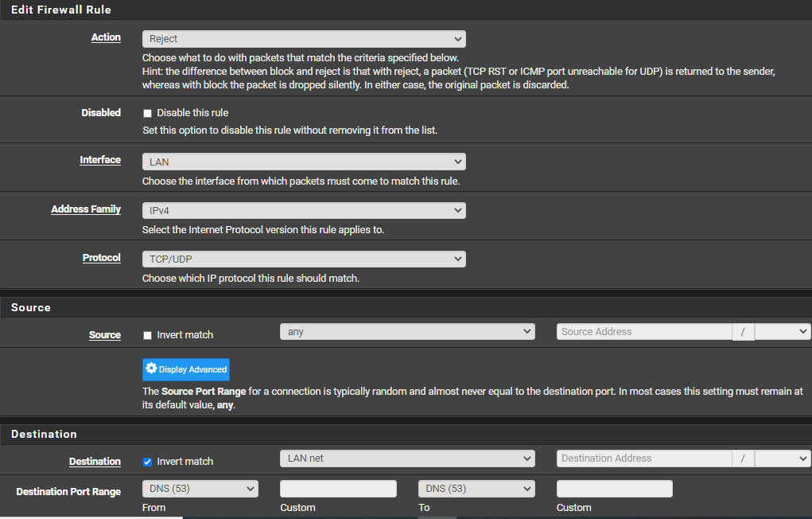Open the From port dropdown showing DNS (53)
This screenshot has width=812, height=519.
[x=200, y=489]
